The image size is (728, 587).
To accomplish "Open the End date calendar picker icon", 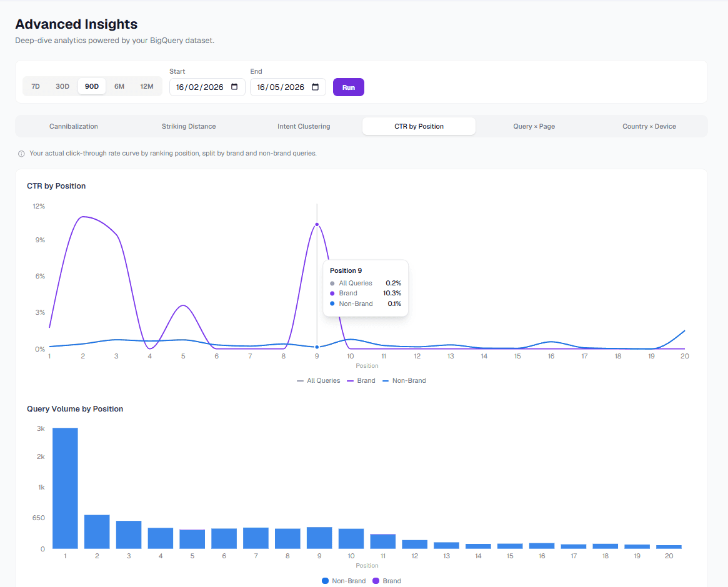I will click(315, 87).
